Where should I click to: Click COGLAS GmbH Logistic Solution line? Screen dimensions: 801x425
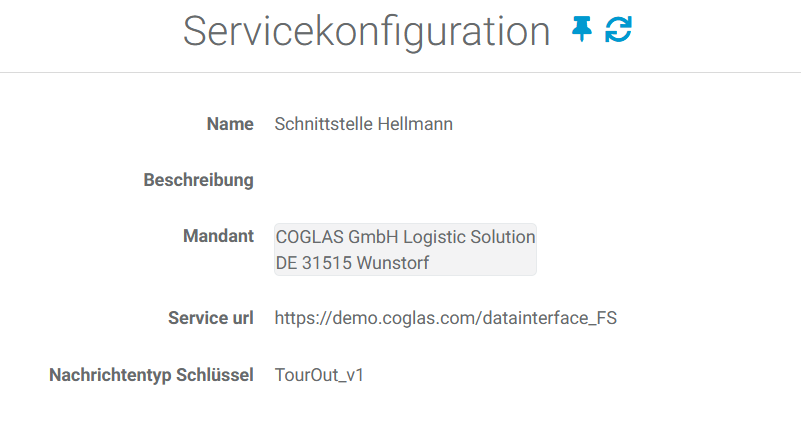405,237
